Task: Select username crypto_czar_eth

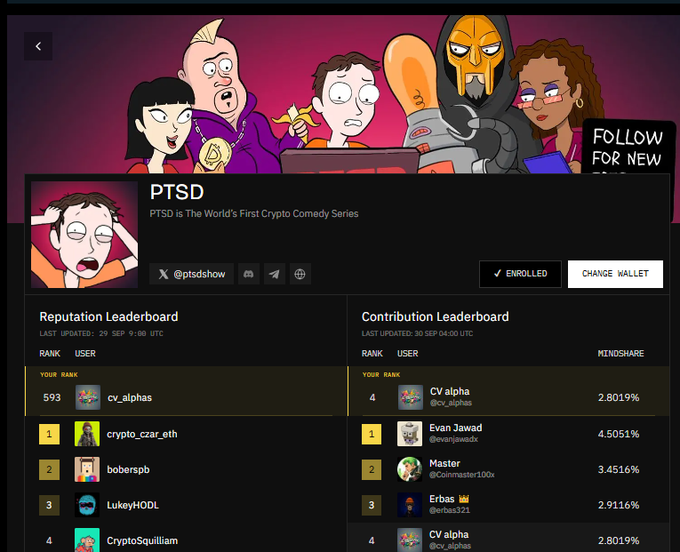Action: 142,434
